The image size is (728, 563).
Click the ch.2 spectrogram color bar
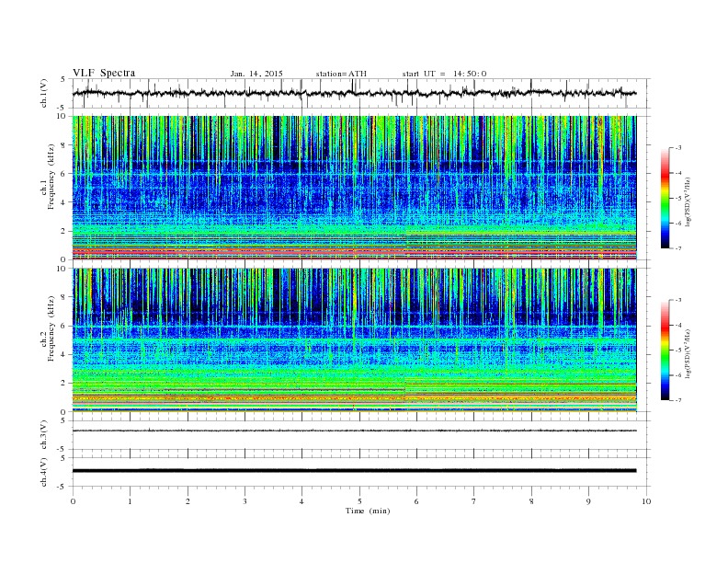(665, 350)
